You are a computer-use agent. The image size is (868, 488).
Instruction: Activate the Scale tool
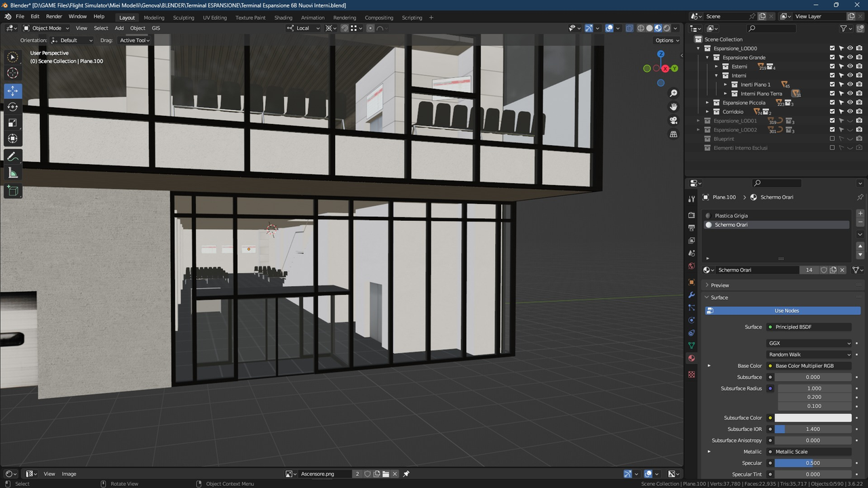[13, 123]
